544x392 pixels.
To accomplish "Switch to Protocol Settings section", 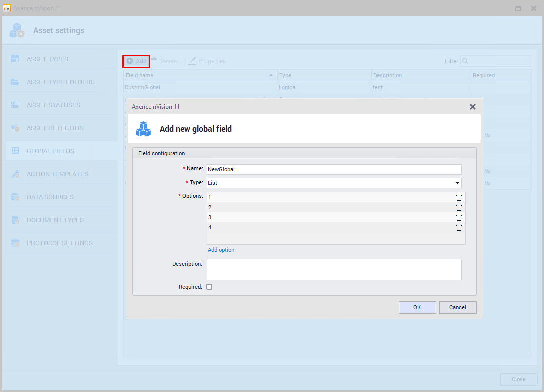I will (x=59, y=243).
